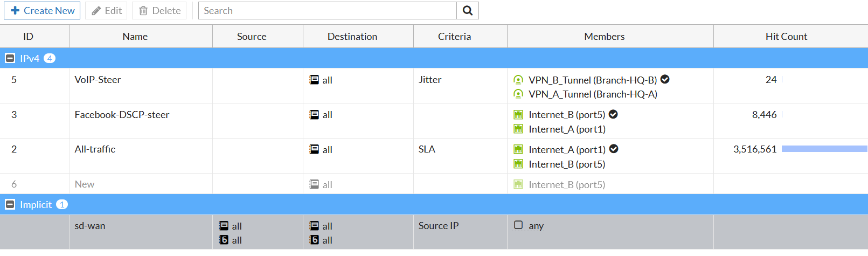Click the Implicit count badge 1

[62, 204]
